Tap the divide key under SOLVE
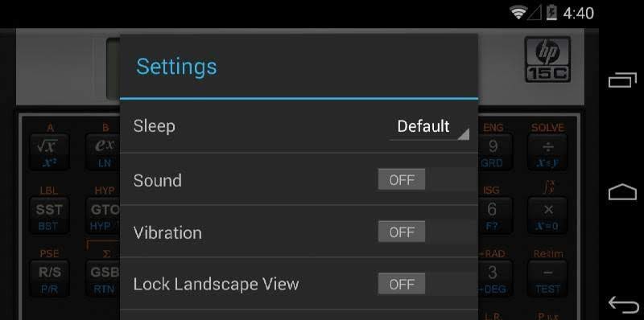 tap(547, 152)
